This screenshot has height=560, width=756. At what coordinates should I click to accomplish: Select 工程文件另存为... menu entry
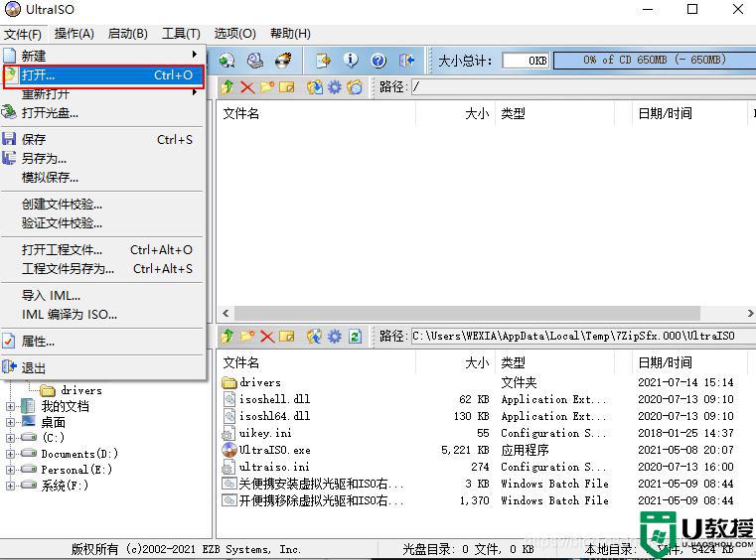[x=101, y=268]
